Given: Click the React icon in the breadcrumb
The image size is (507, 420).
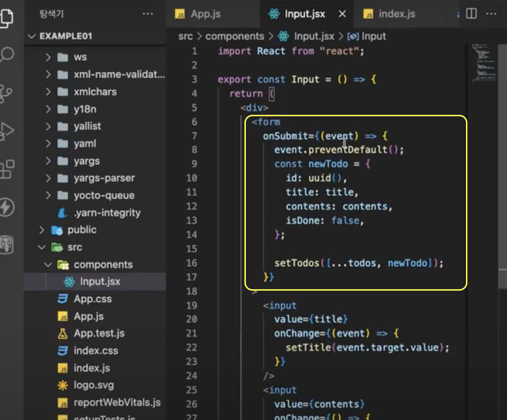Looking at the screenshot, I should 283,36.
